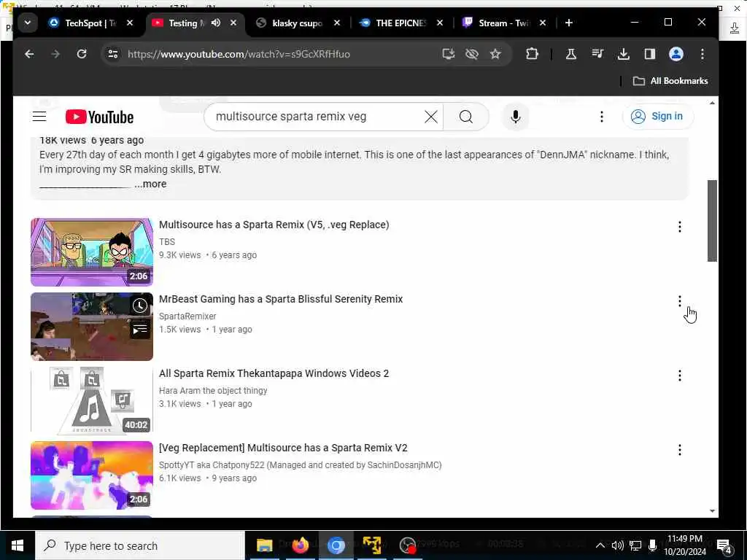Open File Explorer from taskbar
747x560 pixels.
tap(264, 545)
